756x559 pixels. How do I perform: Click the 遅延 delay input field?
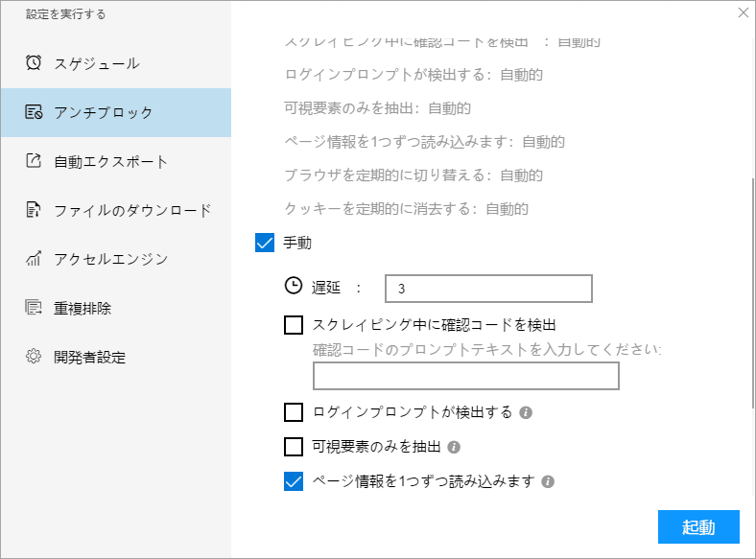click(488, 288)
